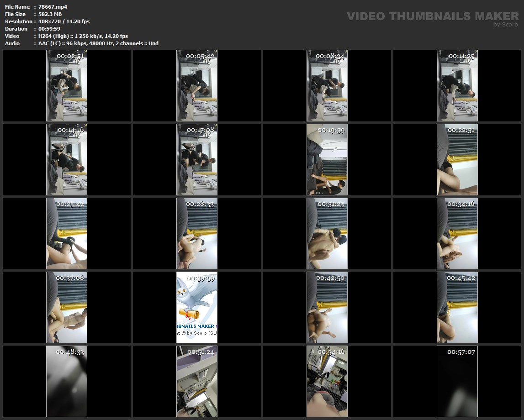
Task: Select the thumbnail stamped 00:11:25
Action: (x=457, y=86)
